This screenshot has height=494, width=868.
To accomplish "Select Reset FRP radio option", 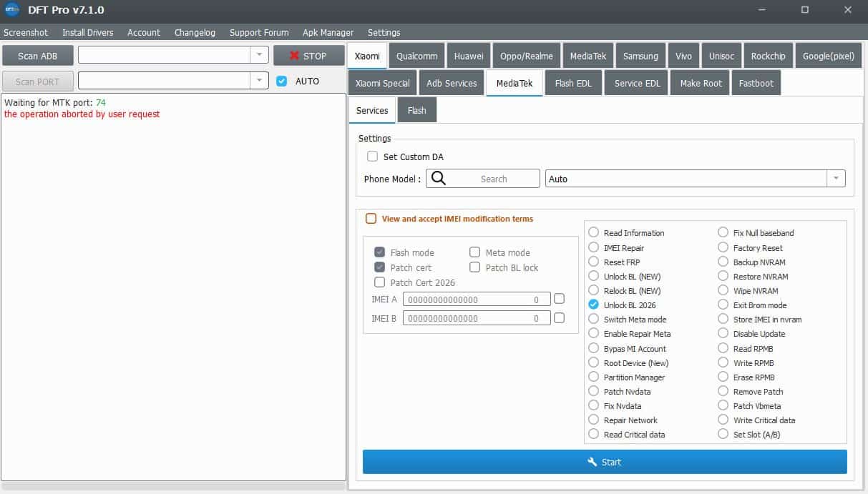I will [593, 262].
